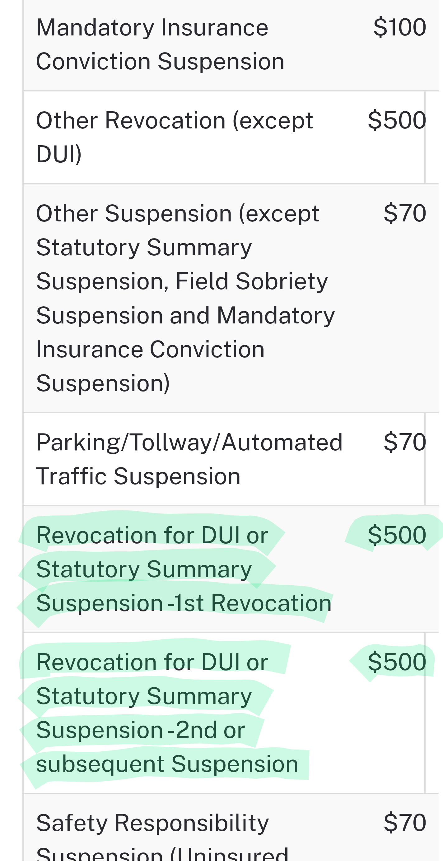Click the Traffic Suspension text line

tap(138, 476)
